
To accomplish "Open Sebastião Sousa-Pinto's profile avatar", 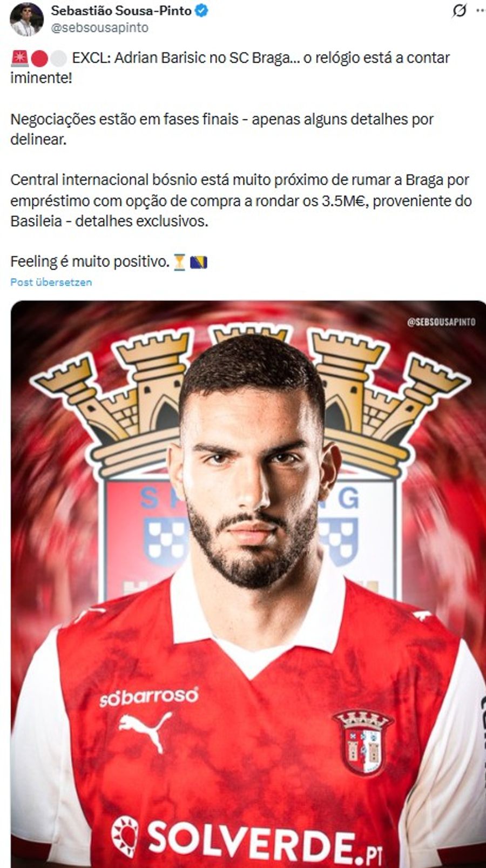I will pyautogui.click(x=26, y=19).
